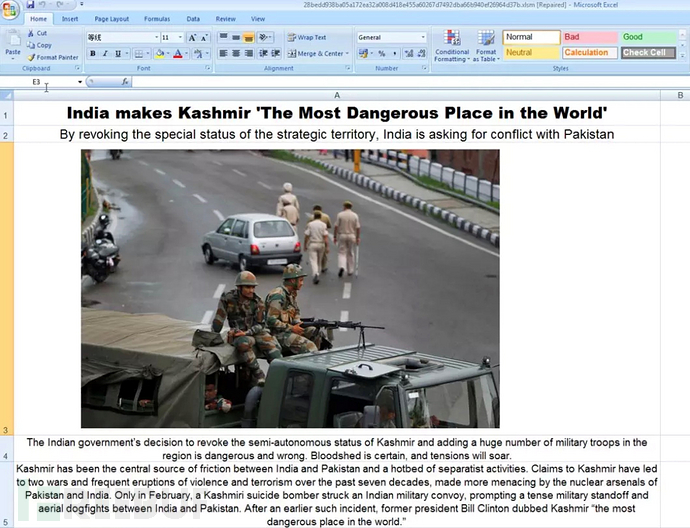Open Clipboard pane dialog launcher
The width and height of the screenshot is (690, 528).
point(77,68)
